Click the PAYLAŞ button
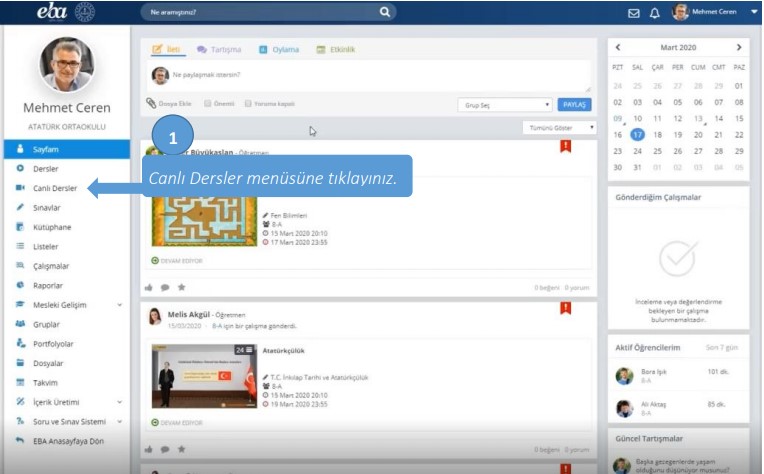This screenshot has width=764, height=474. point(574,104)
